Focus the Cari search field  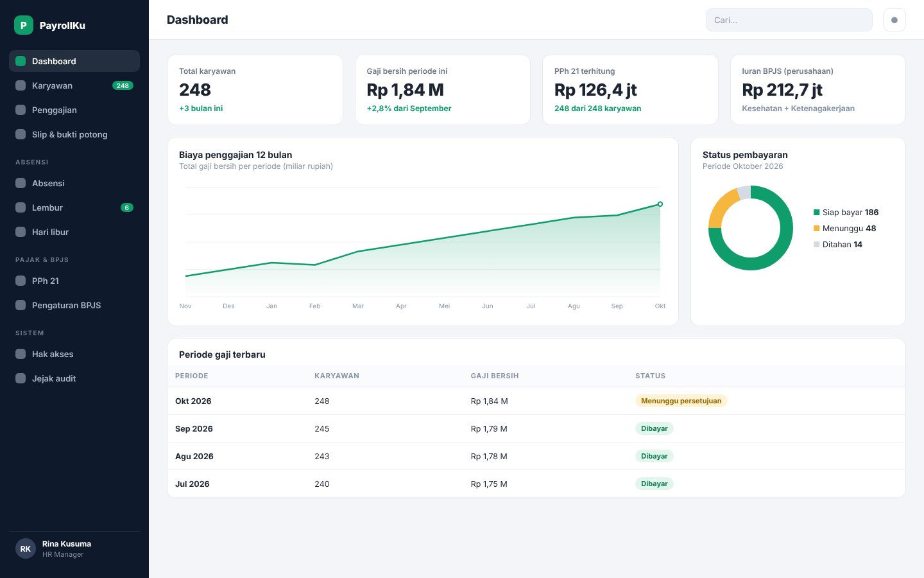pos(789,20)
